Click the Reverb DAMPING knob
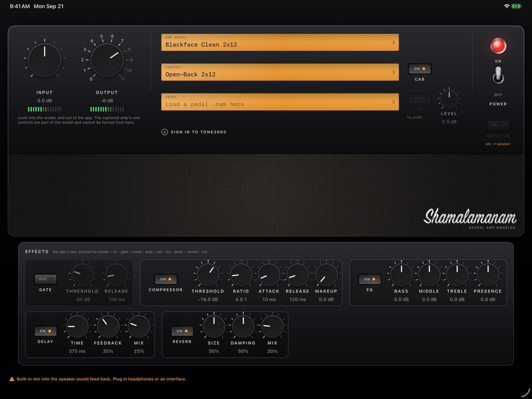Screen dimensions: 532x399 click(243, 326)
